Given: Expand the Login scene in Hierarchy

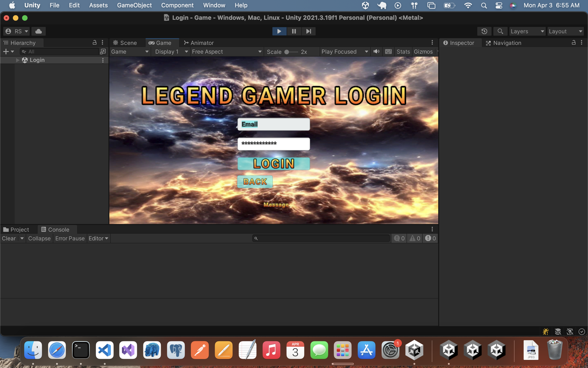Looking at the screenshot, I should coord(17,60).
